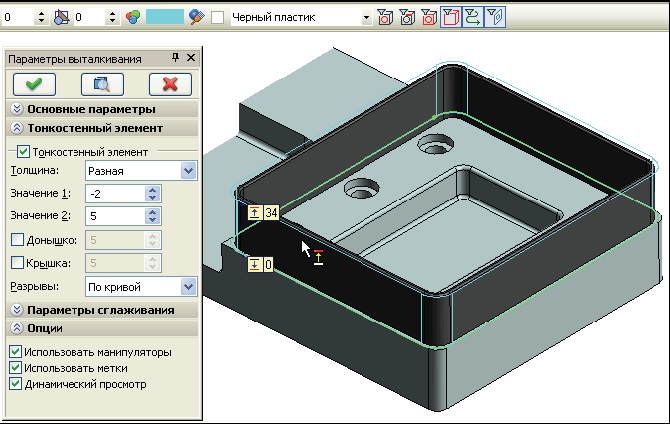Adjust the Значение 2 spinner arrows

153,216
